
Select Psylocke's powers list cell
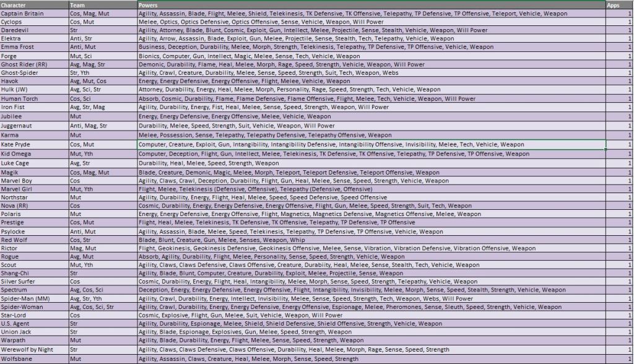[x=370, y=232]
